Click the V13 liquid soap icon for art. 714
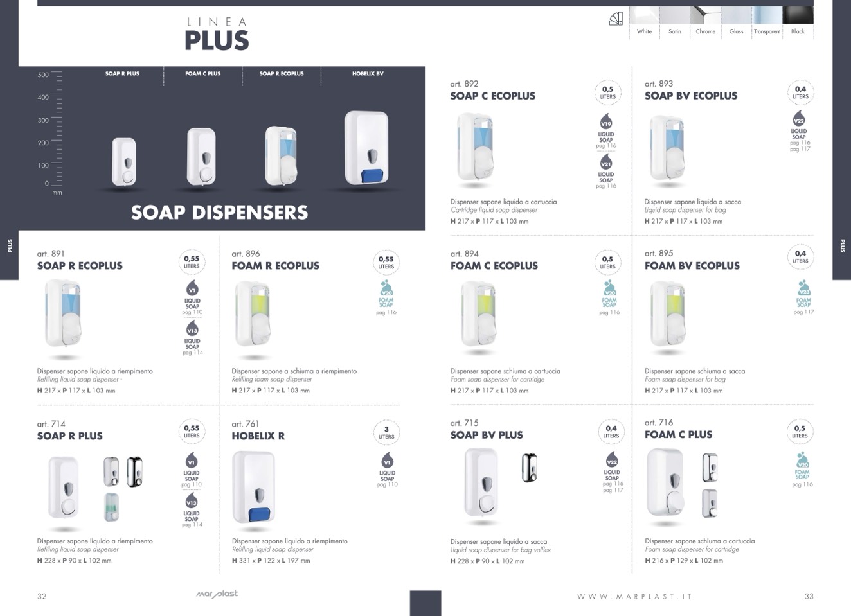The height and width of the screenshot is (616, 851). pos(192,501)
